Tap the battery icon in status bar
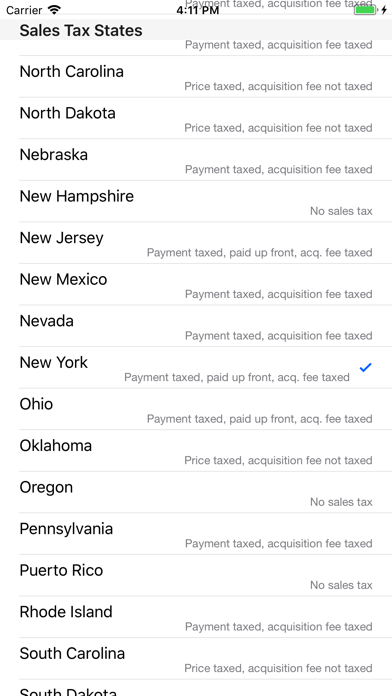 point(366,10)
